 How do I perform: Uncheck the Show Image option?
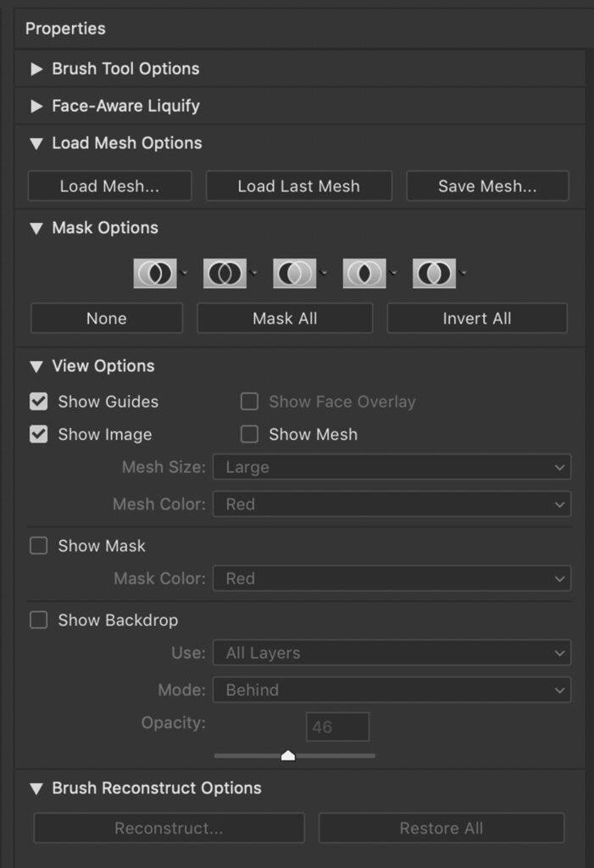click(39, 434)
